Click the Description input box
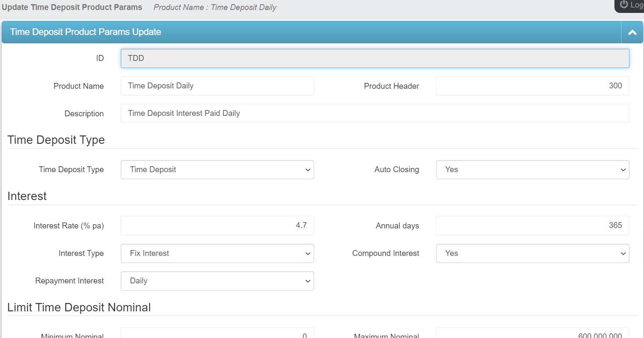The width and height of the screenshot is (644, 338). coord(374,113)
